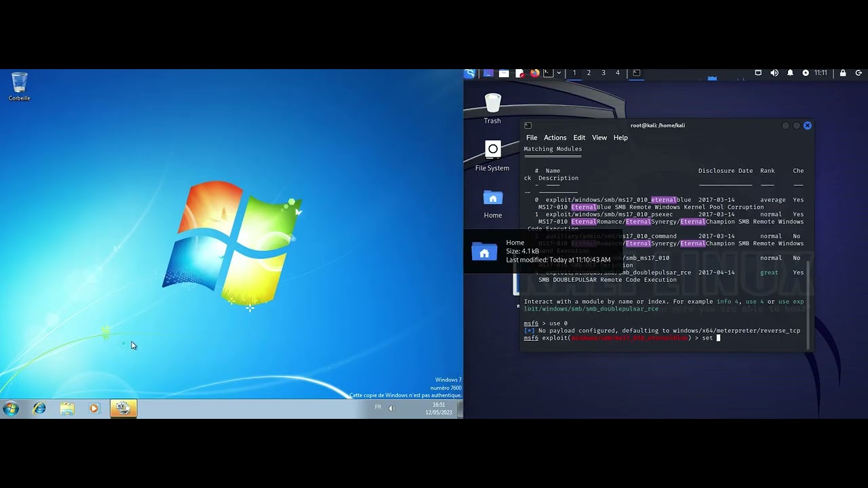Open Windows Explorer from the taskbar
The height and width of the screenshot is (488, 868).
[x=67, y=408]
